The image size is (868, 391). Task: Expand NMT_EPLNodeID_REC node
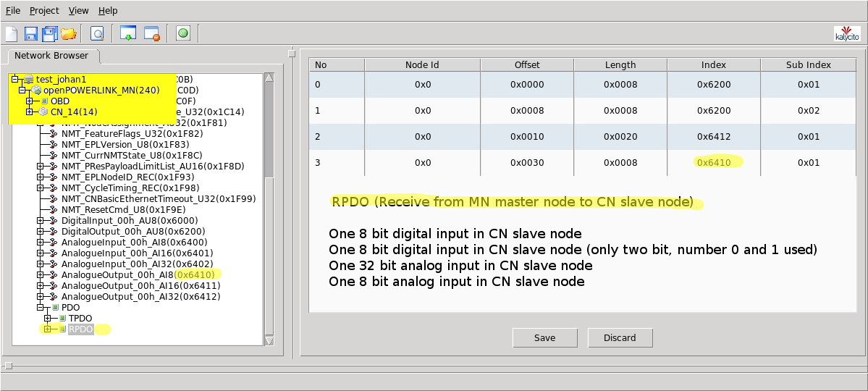[40, 177]
